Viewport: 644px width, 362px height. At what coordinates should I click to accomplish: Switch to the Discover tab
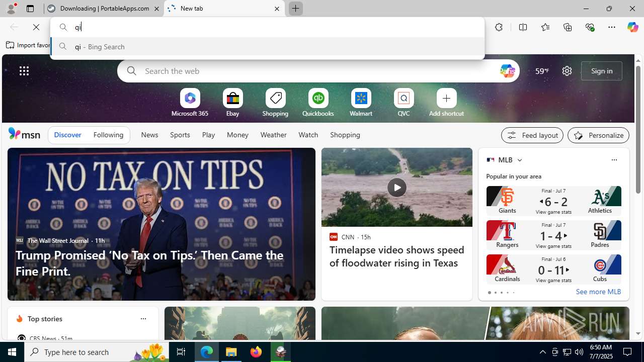coord(67,135)
